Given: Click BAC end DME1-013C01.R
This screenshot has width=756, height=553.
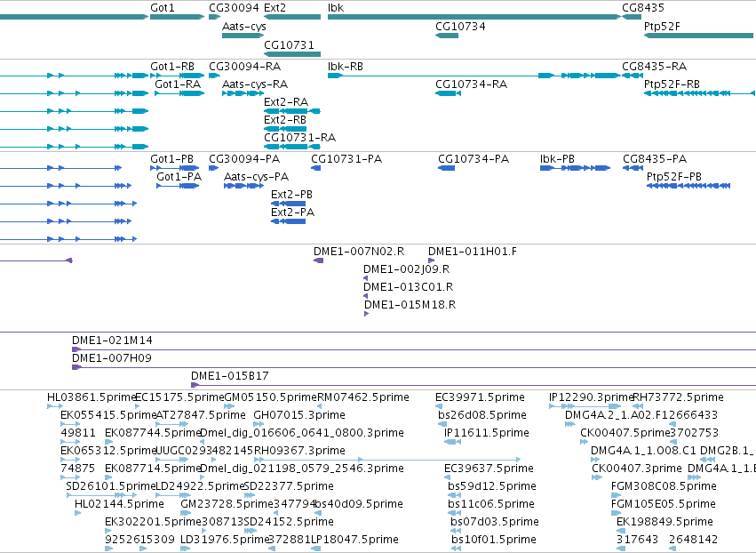Looking at the screenshot, I should click(408, 287).
